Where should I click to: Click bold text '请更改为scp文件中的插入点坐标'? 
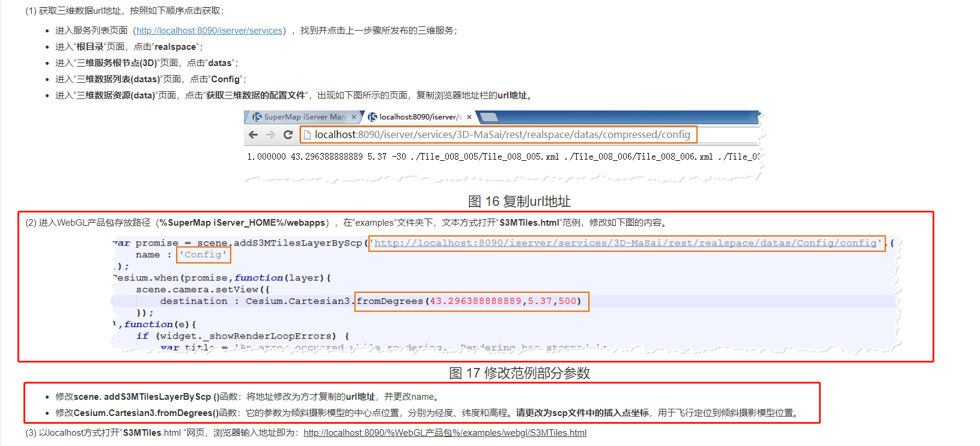coord(582,413)
